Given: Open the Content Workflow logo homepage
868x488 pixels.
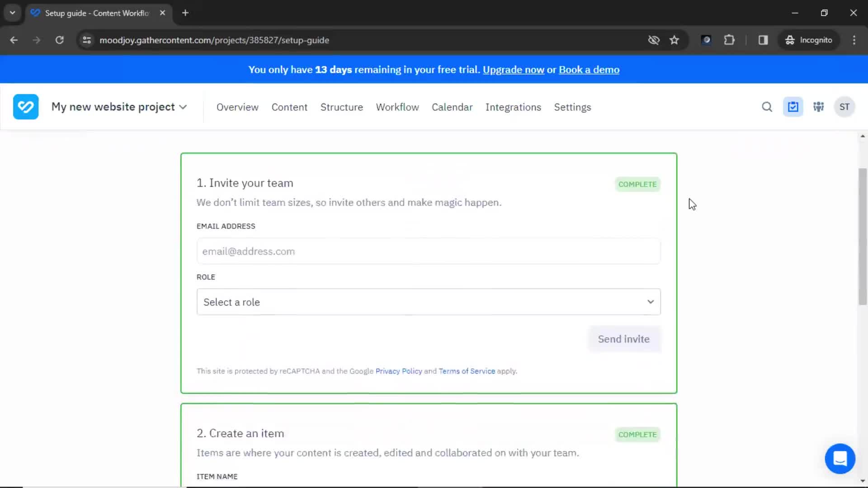Looking at the screenshot, I should 26,107.
